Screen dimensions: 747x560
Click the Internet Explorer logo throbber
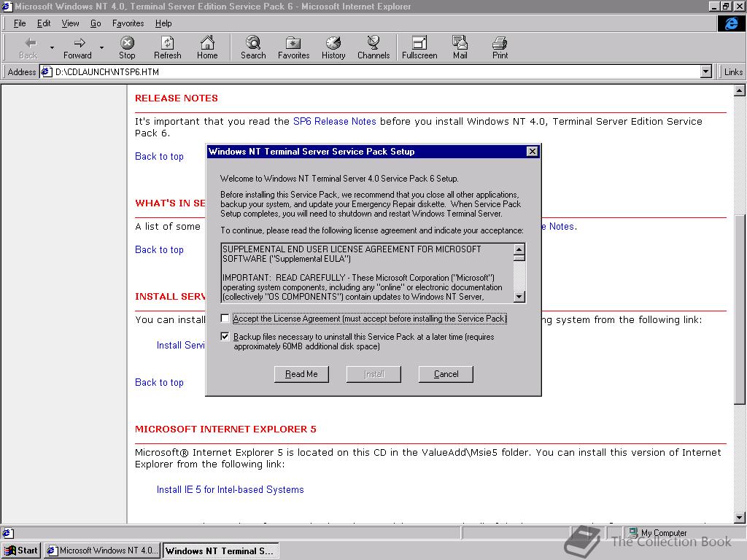[731, 23]
